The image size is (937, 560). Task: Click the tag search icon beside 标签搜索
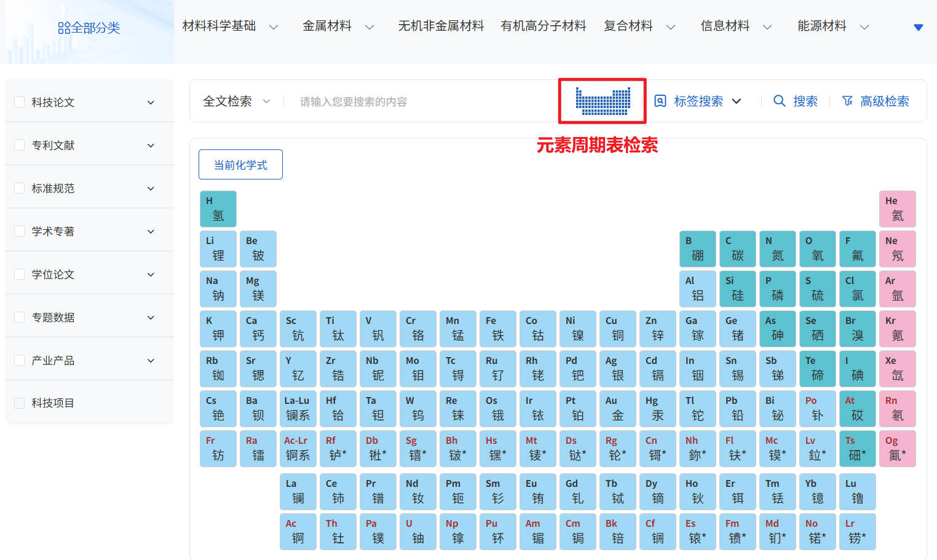(660, 101)
